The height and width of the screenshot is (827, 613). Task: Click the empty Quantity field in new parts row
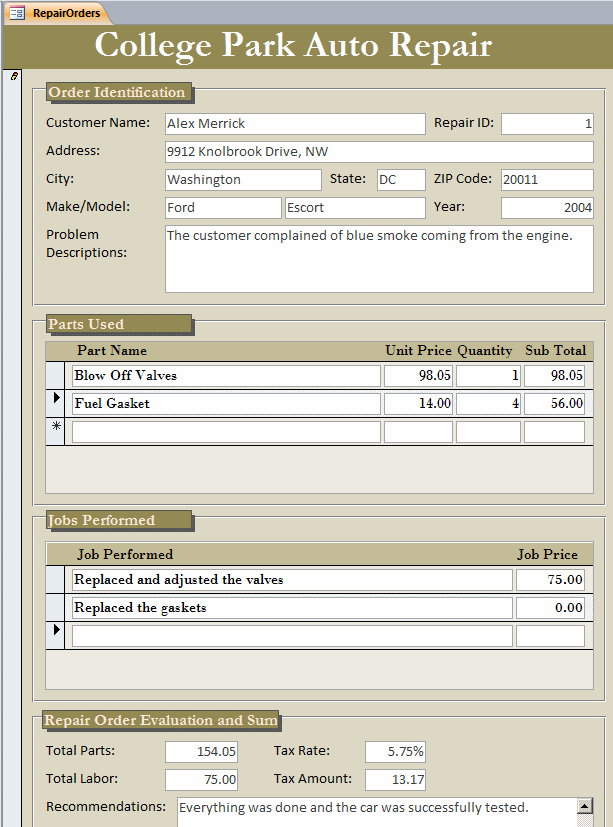488,432
